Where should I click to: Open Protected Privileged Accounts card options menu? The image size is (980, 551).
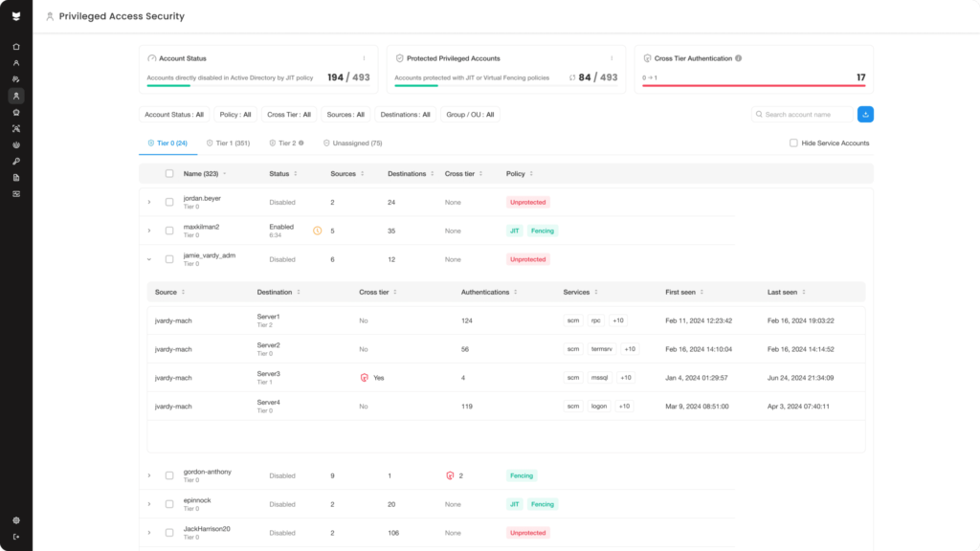(x=612, y=58)
